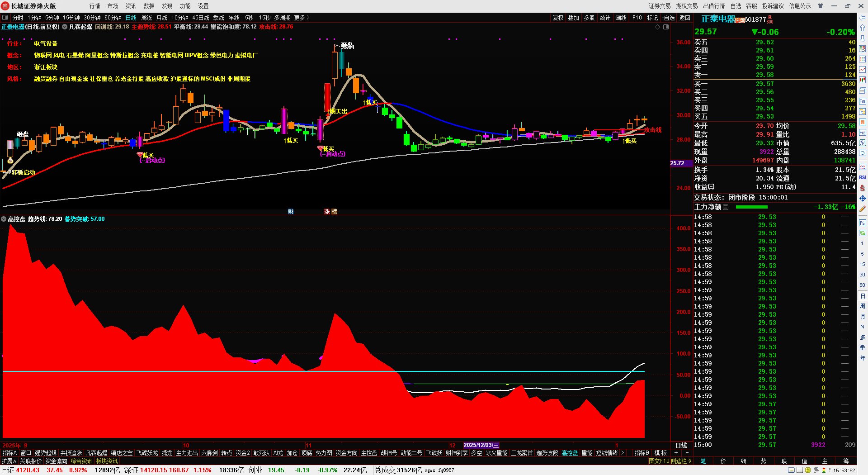Click the F12 trading icon in the sidebar
Screen dimensions: 868x475
tap(863, 133)
